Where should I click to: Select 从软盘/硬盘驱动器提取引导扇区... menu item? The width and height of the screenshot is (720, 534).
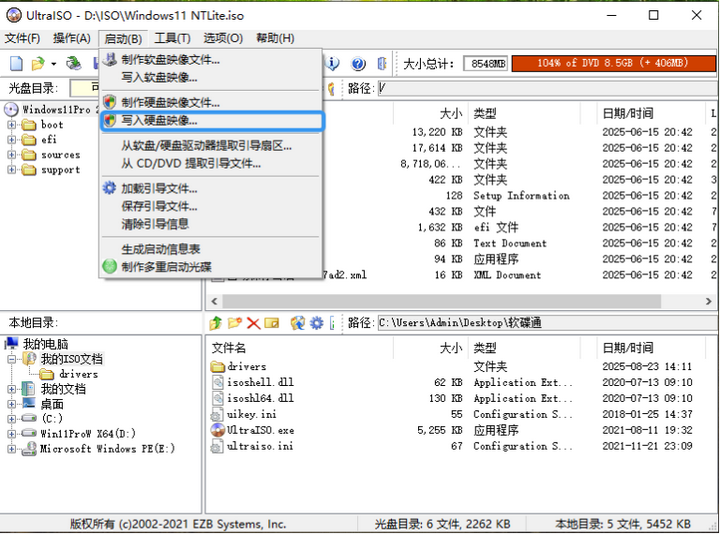pyautogui.click(x=211, y=146)
